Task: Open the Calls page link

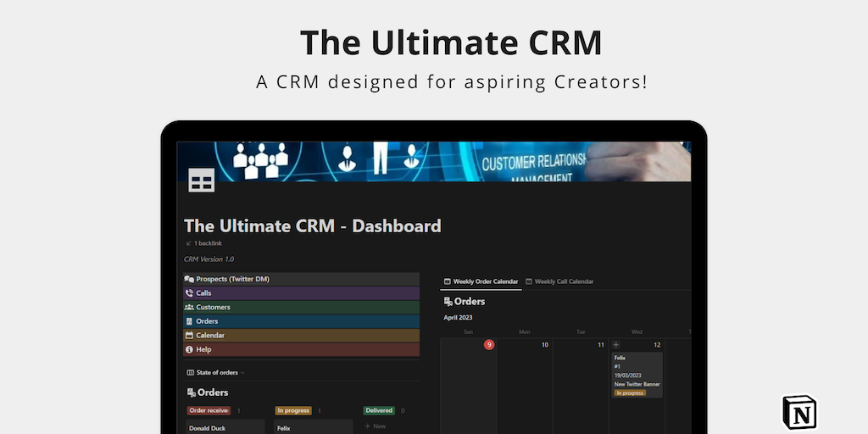Action: [x=301, y=293]
